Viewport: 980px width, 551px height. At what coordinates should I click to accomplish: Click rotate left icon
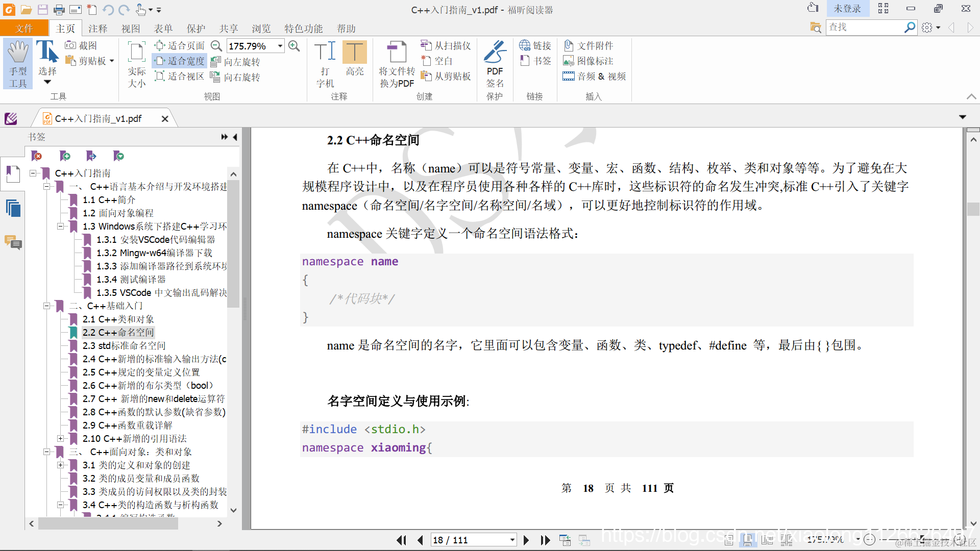coord(236,62)
